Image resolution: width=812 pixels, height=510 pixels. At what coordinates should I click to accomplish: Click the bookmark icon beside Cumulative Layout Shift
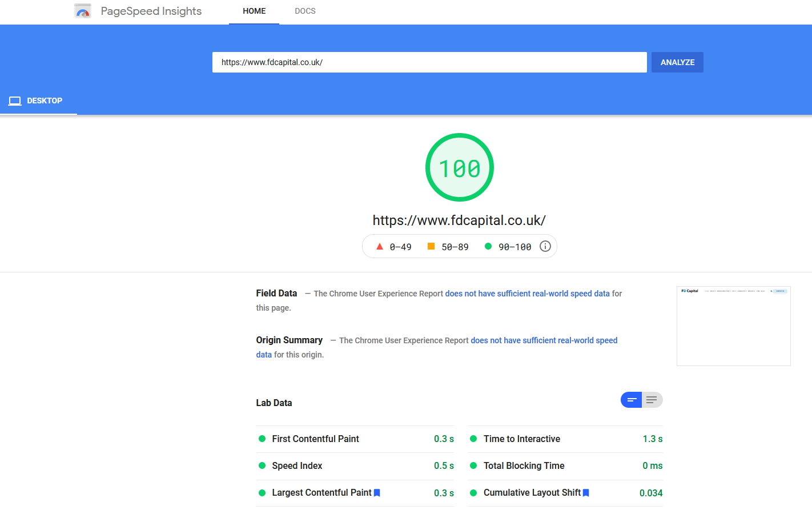tap(586, 493)
